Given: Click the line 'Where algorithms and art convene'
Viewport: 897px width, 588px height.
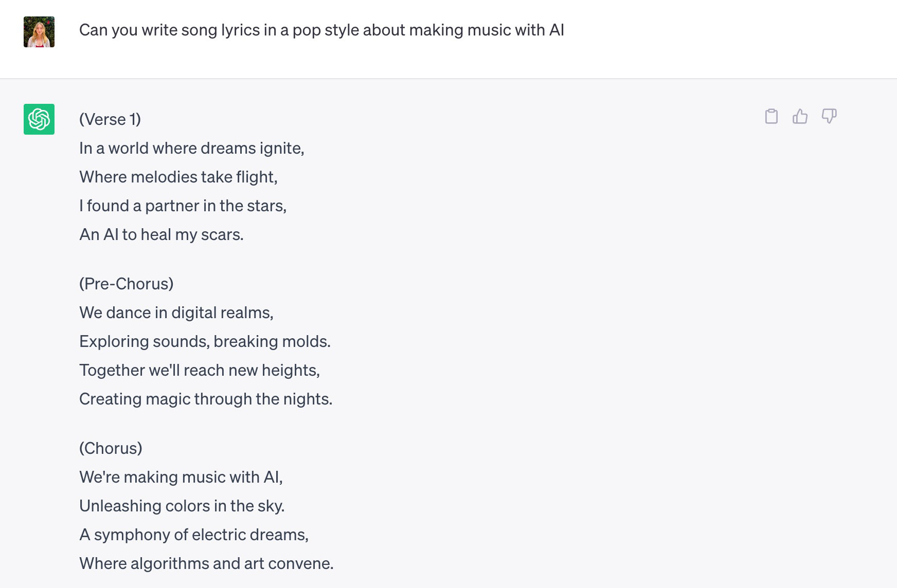Looking at the screenshot, I should [x=206, y=564].
